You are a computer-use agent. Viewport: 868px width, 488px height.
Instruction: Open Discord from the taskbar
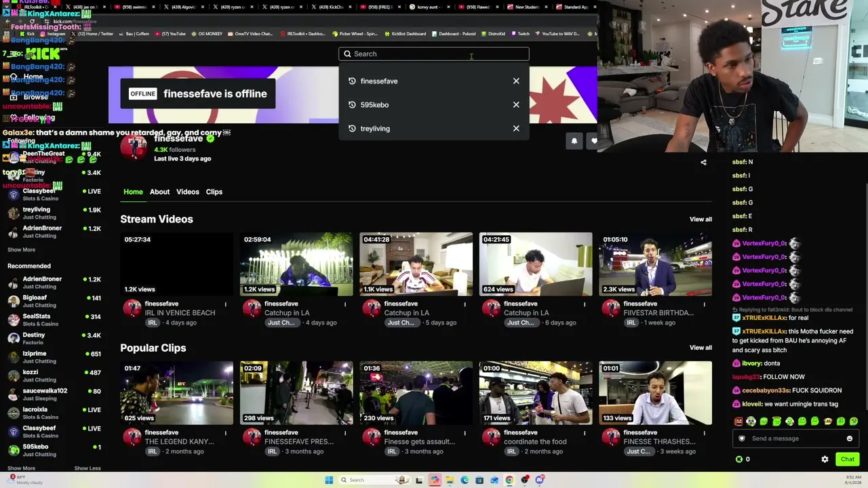click(539, 480)
